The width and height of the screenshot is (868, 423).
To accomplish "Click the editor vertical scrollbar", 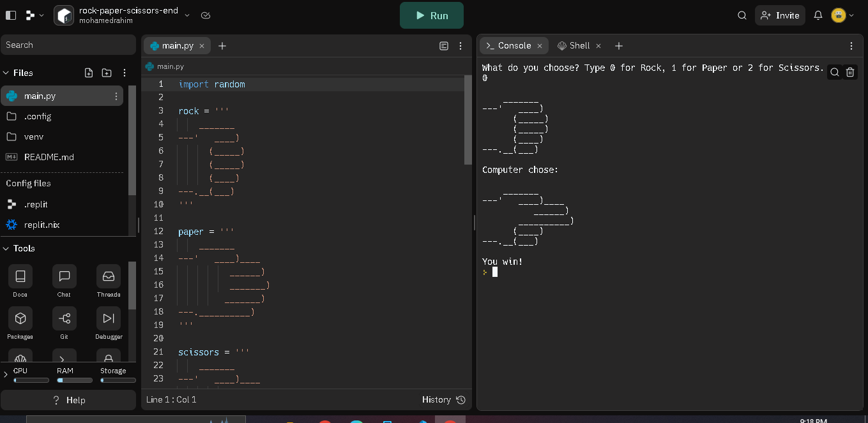I will coord(468,120).
